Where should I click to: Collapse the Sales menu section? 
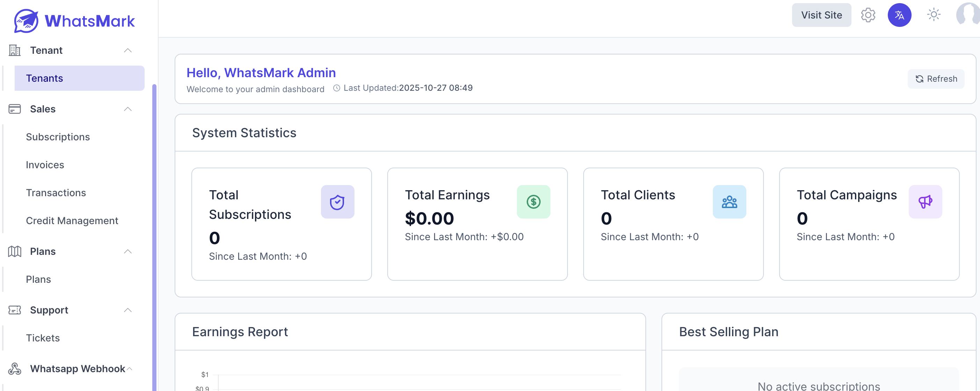click(128, 109)
